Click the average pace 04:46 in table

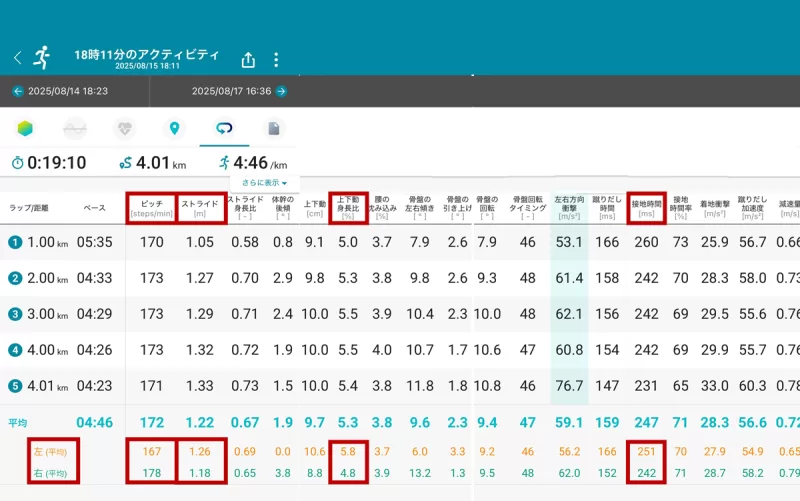[94, 422]
